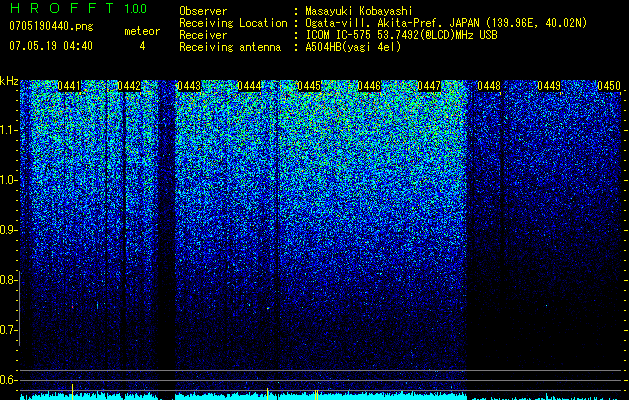Click the meteor count value 4
The image size is (629, 400).
[x=142, y=46]
